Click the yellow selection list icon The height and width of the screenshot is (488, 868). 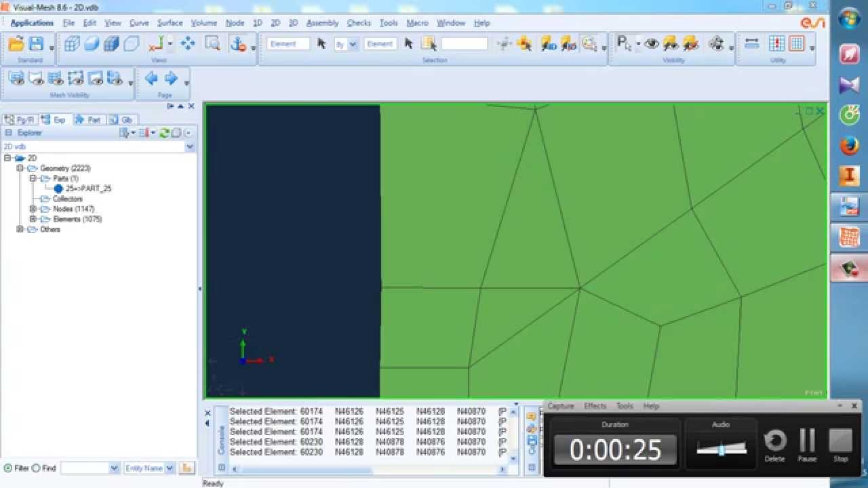pos(429,43)
